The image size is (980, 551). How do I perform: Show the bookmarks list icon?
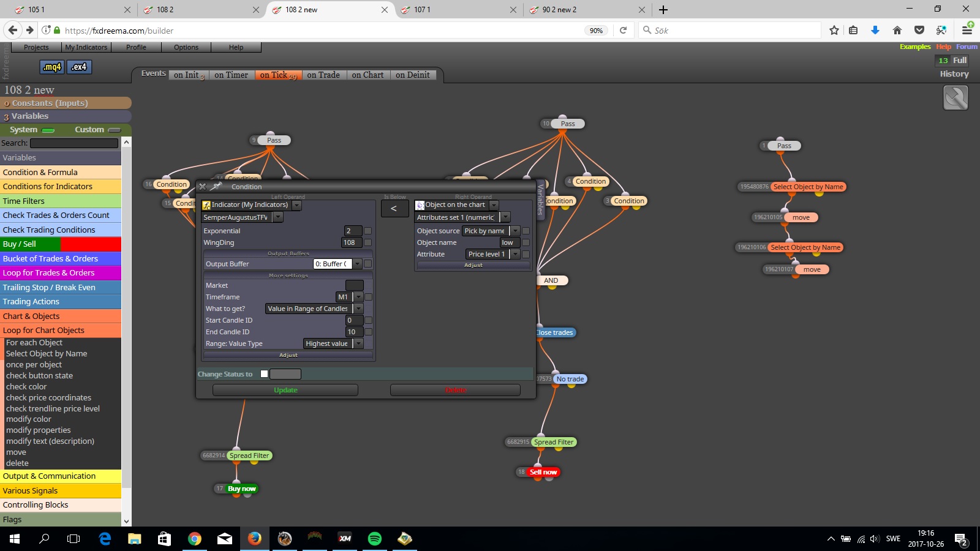tap(853, 30)
